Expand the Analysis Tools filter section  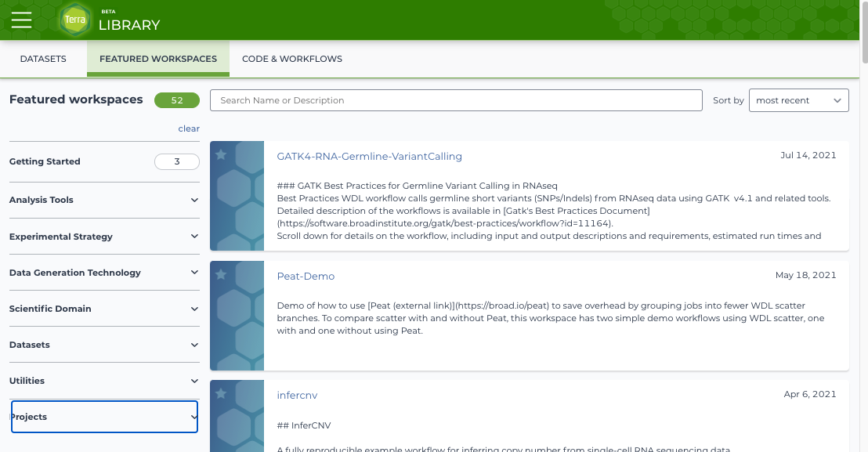pos(104,200)
